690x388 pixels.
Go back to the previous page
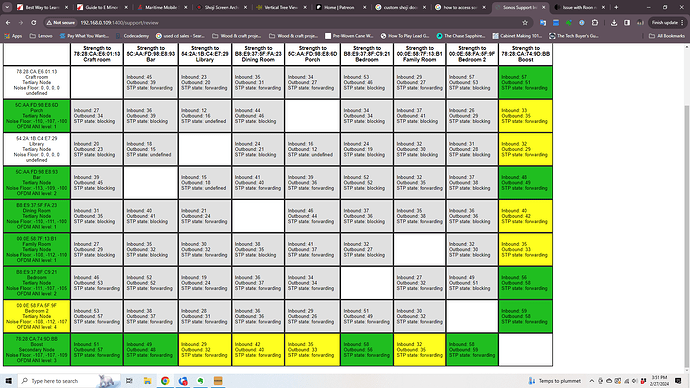pos(8,22)
